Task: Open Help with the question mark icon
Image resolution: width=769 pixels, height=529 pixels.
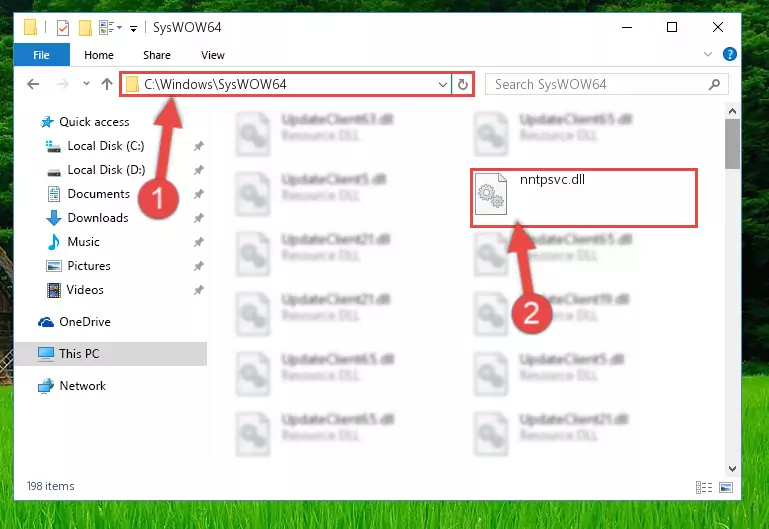Action: [x=729, y=54]
